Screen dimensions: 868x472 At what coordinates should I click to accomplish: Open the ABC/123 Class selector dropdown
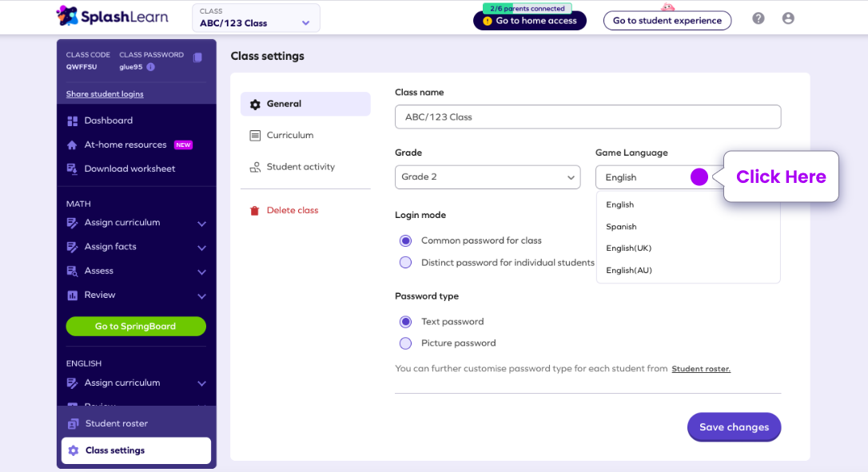point(255,18)
